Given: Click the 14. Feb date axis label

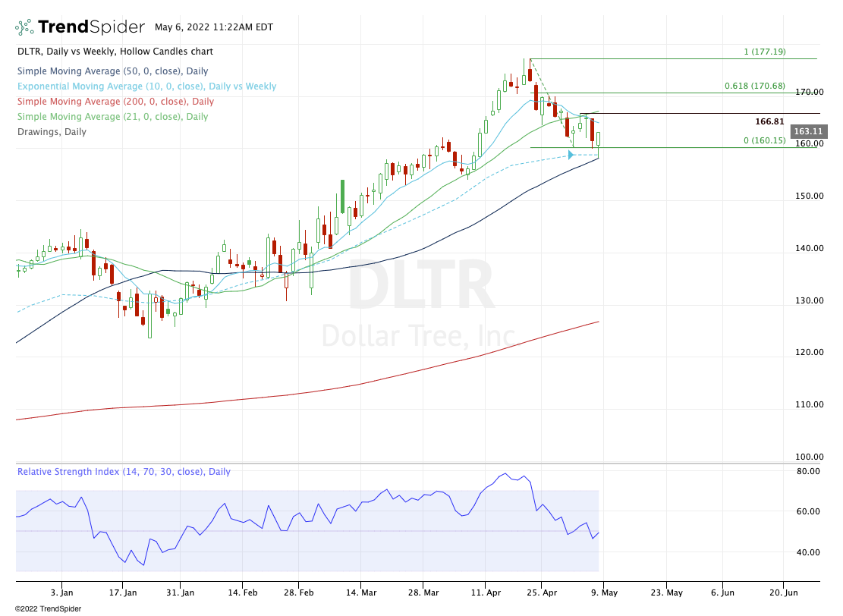Looking at the screenshot, I should (243, 592).
